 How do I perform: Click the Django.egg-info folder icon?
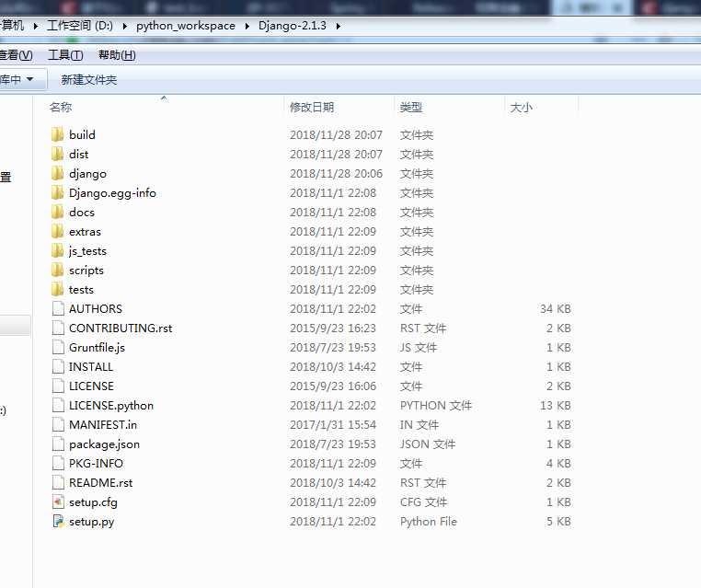[x=57, y=192]
